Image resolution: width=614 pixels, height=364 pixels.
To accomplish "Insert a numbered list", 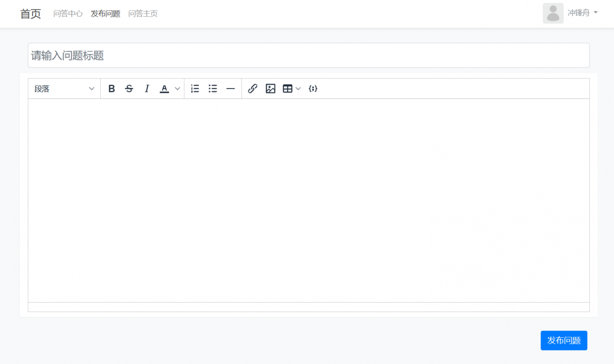I will click(195, 89).
